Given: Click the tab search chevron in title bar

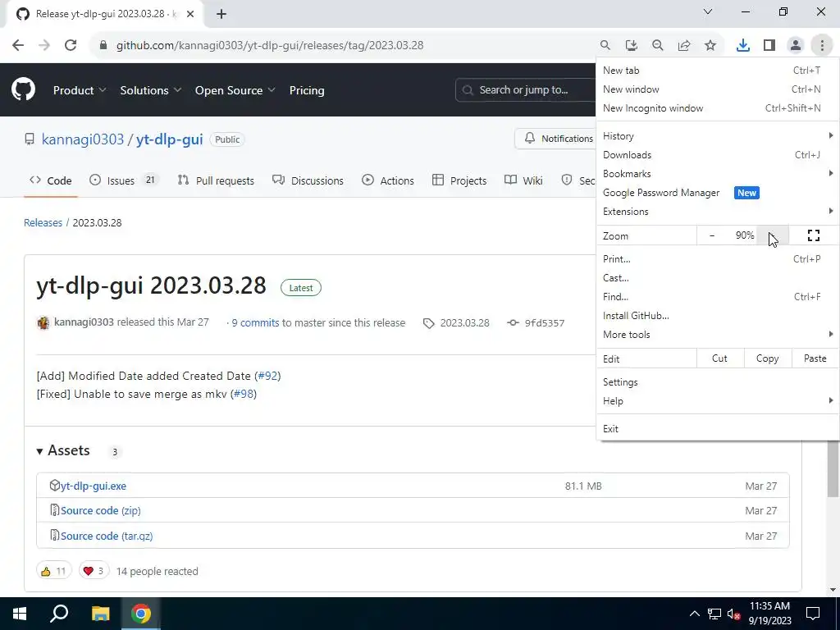Looking at the screenshot, I should coord(708,11).
